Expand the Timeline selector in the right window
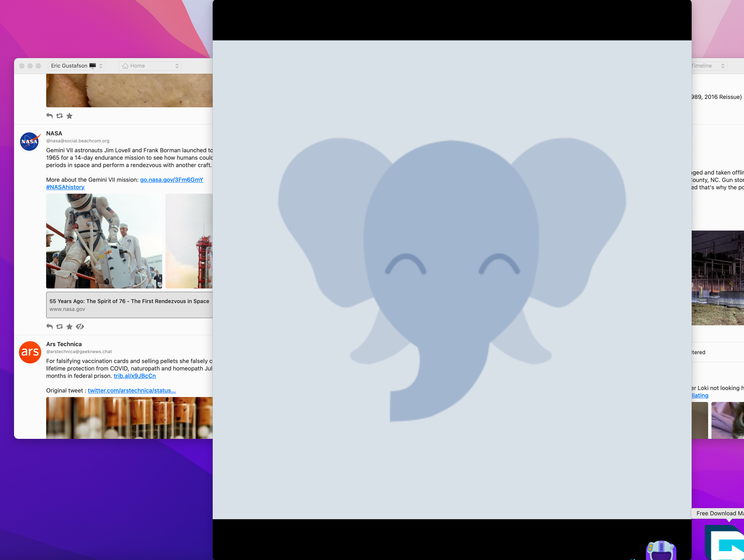 706,66
